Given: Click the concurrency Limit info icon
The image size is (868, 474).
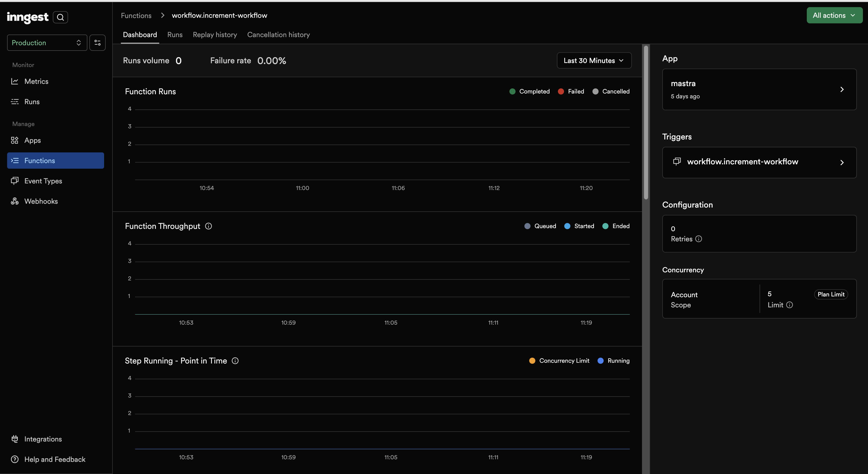Looking at the screenshot, I should [x=790, y=305].
